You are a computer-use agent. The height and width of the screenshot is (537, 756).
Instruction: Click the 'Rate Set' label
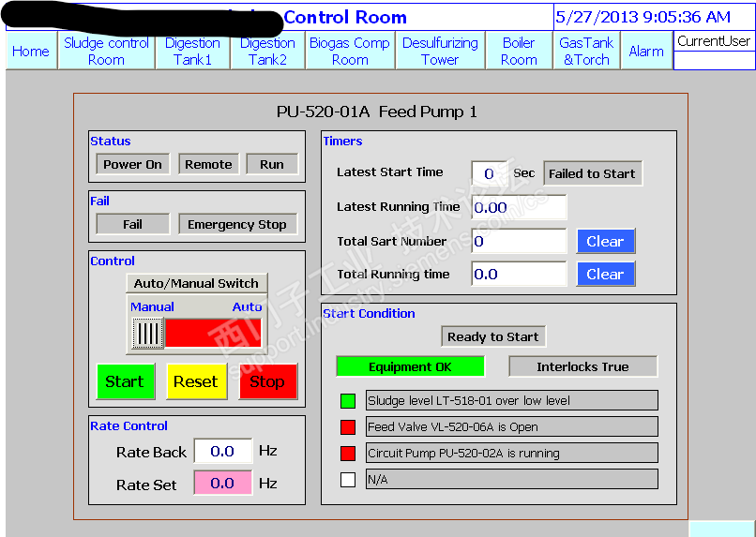[x=146, y=485]
